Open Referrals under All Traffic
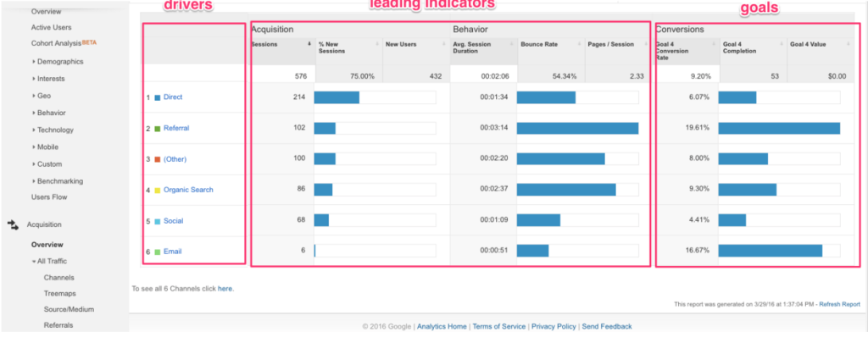Screen dimensions: 868x343 click(58, 325)
